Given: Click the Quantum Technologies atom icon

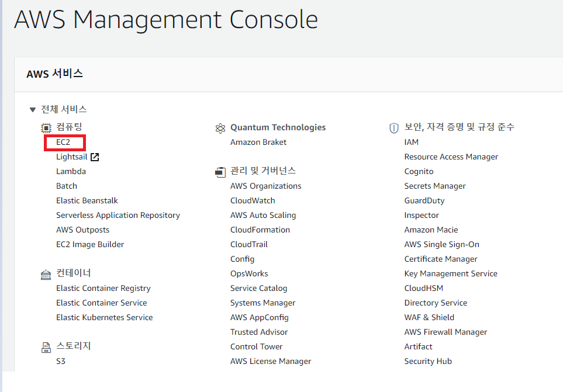Looking at the screenshot, I should tap(220, 128).
